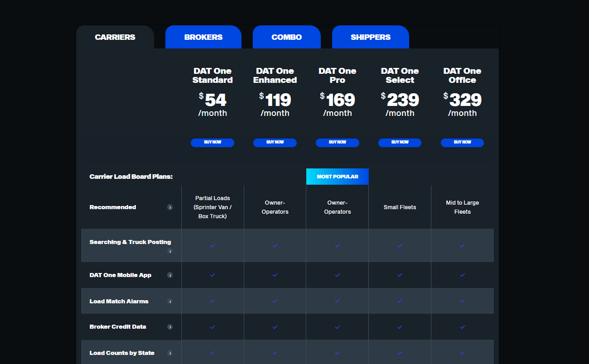Open the Load Counts by State info icon

170,353
